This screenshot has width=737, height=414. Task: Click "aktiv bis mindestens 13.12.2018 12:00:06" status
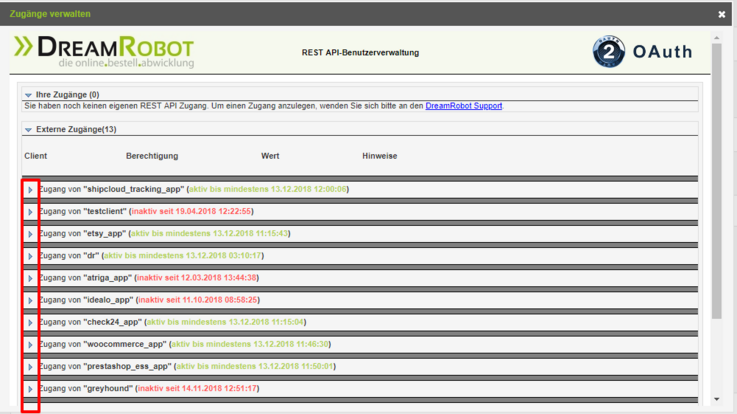tap(268, 189)
